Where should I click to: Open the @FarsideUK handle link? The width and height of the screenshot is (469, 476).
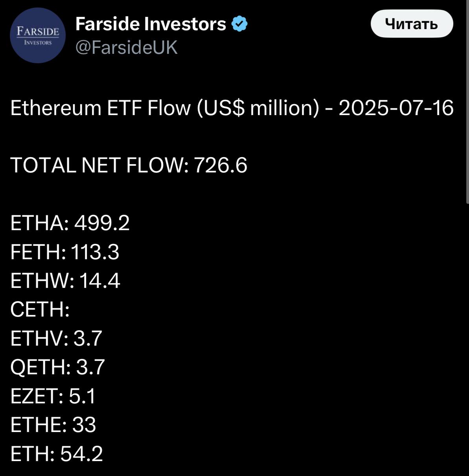126,48
